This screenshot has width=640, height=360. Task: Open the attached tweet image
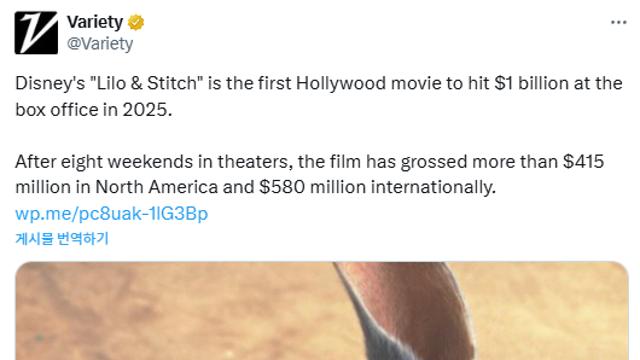click(322, 311)
